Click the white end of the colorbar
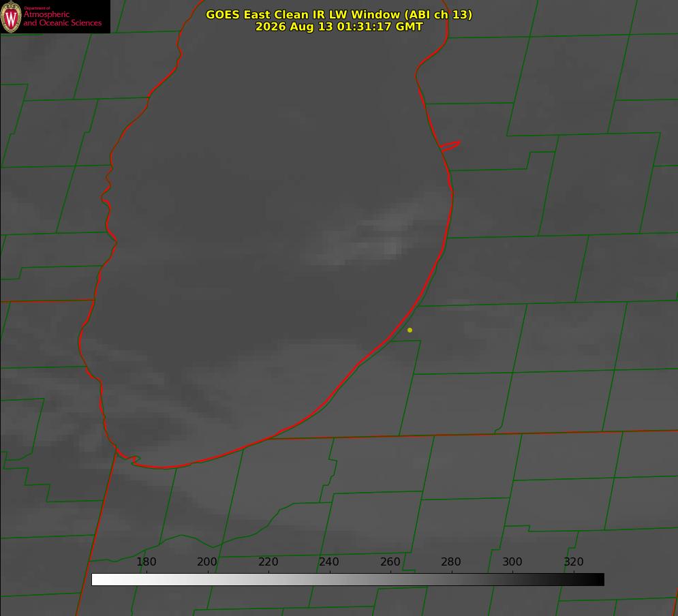The width and height of the screenshot is (678, 616). [97, 579]
